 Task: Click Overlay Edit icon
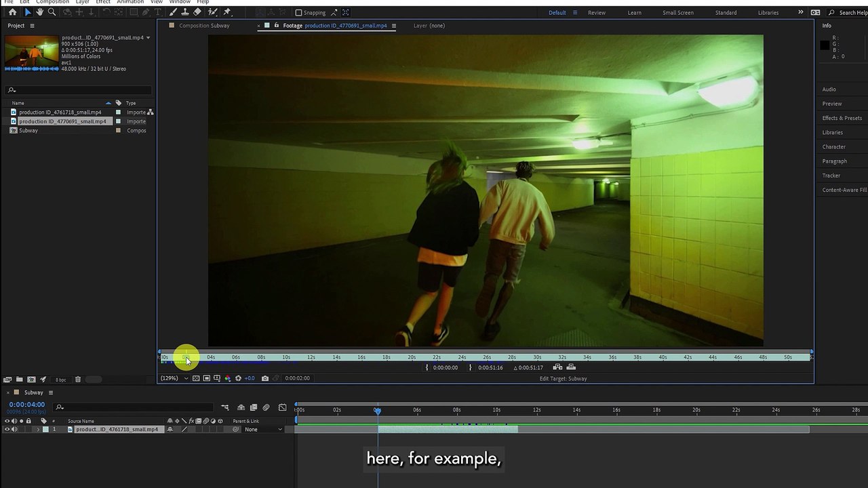pos(571,367)
